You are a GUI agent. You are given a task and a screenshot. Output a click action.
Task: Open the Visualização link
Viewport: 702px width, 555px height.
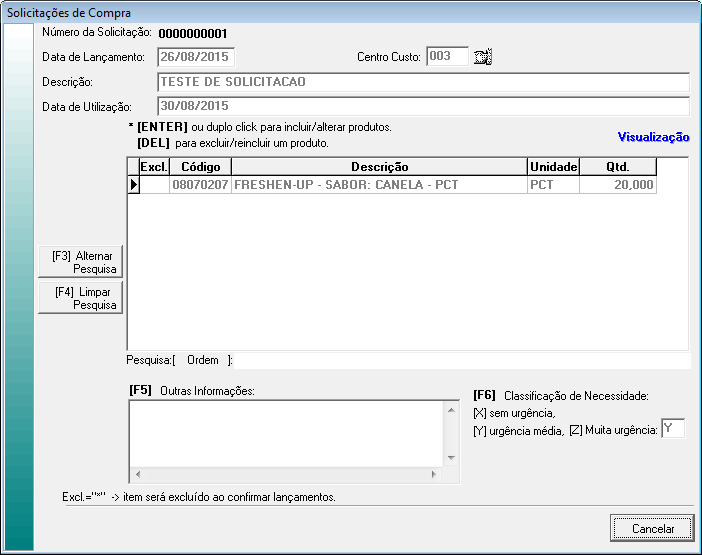pos(653,137)
